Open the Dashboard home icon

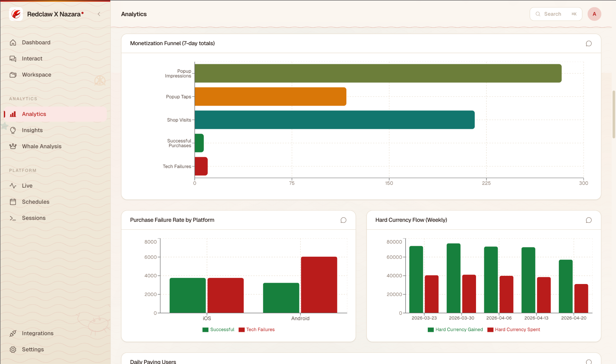coord(13,42)
